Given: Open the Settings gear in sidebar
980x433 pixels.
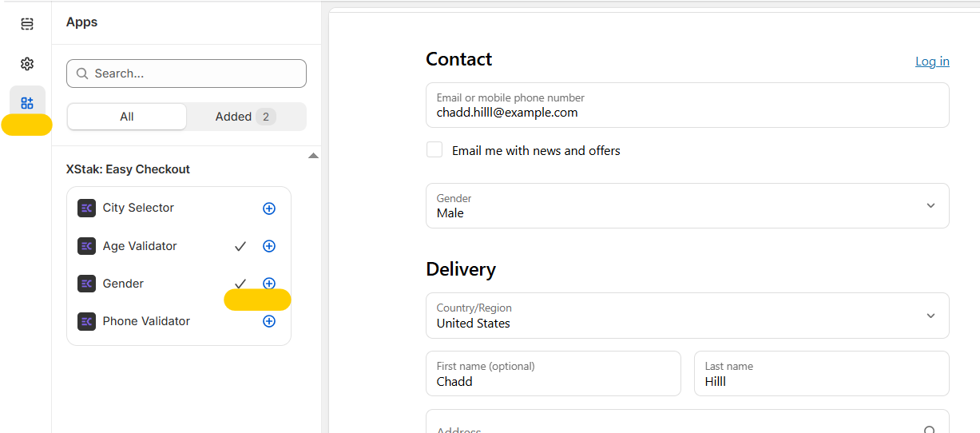Looking at the screenshot, I should [27, 64].
